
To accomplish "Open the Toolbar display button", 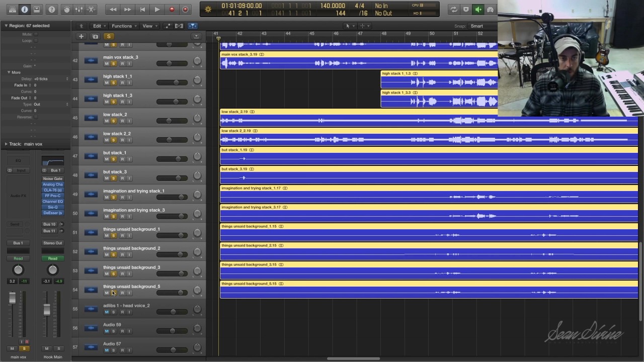I will pyautogui.click(x=37, y=10).
